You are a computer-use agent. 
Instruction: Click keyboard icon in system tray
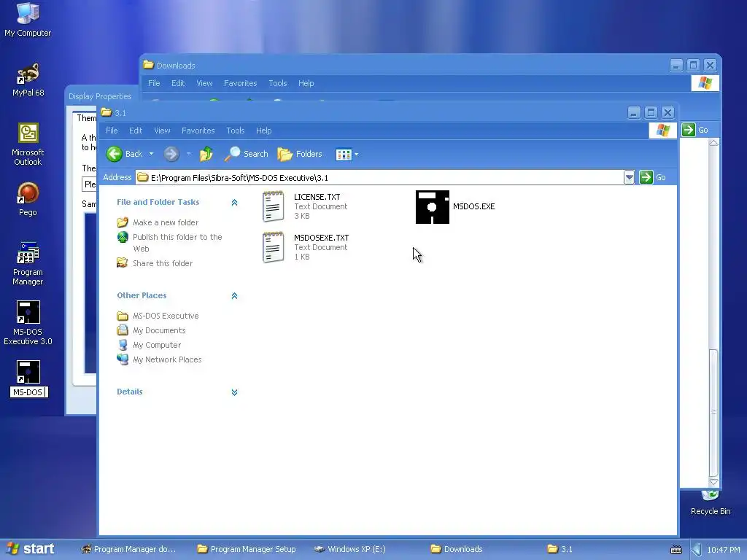click(x=676, y=550)
